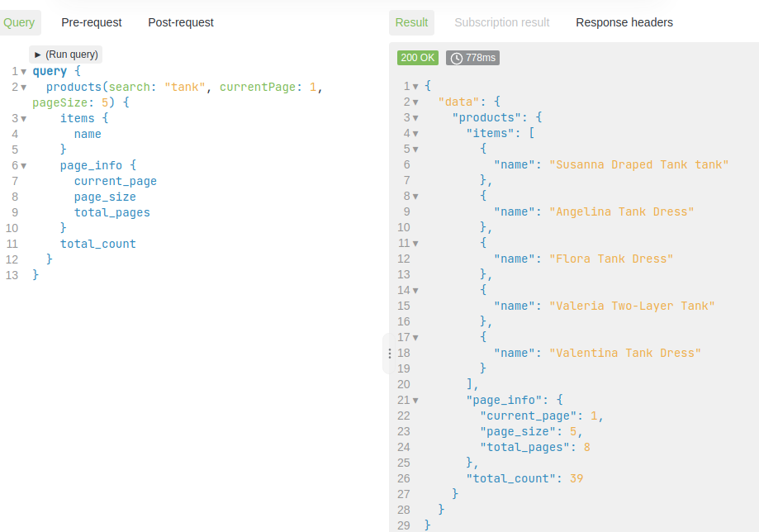Click the play icon in Run query

pos(38,54)
